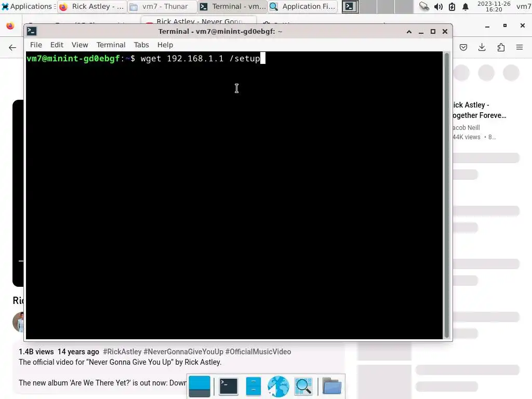The width and height of the screenshot is (532, 399).
Task: Launch Terminal Emulator from the dock
Action: (229, 387)
